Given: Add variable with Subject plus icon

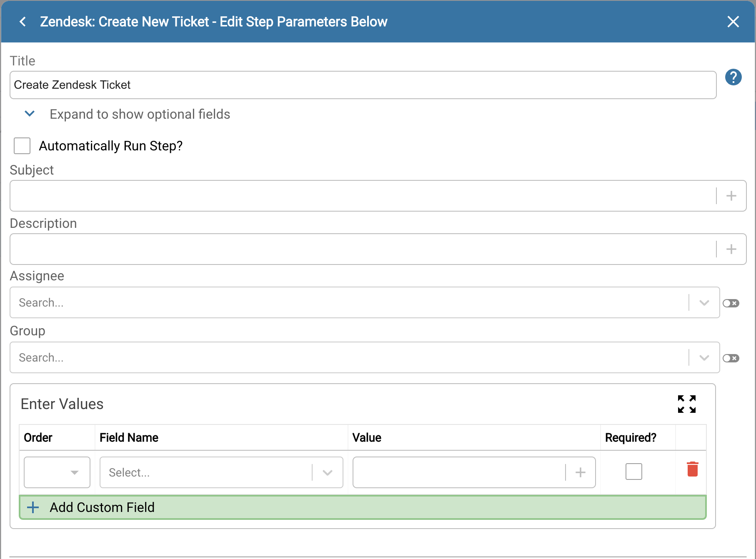Looking at the screenshot, I should [731, 196].
